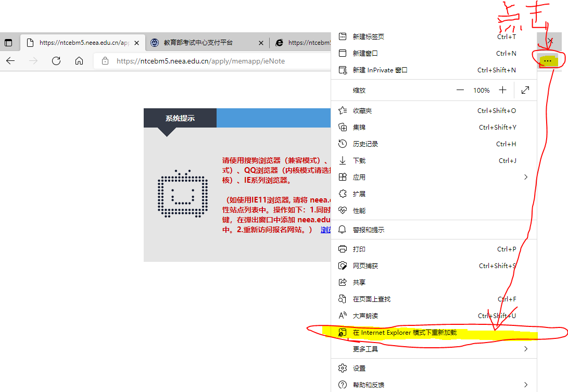Go back using the back arrow

(10, 61)
